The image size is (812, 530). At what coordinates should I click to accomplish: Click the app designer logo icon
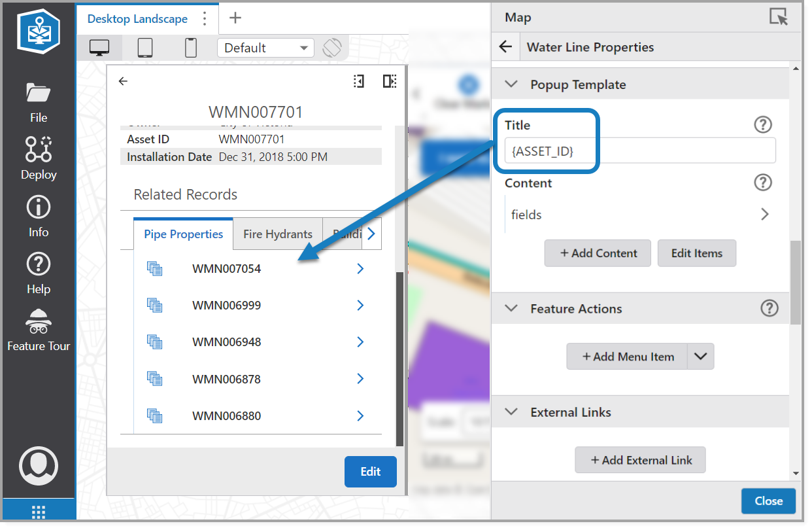coord(39,31)
